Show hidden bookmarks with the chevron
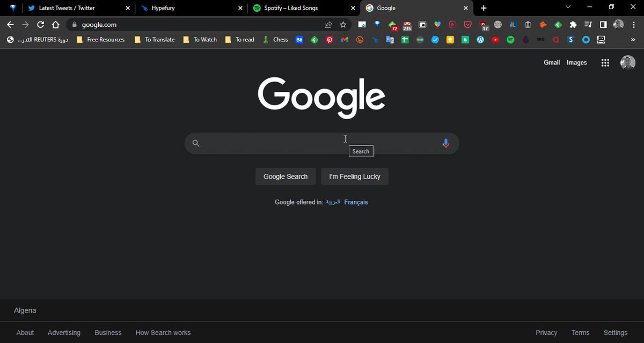This screenshot has height=343, width=644. tap(633, 40)
